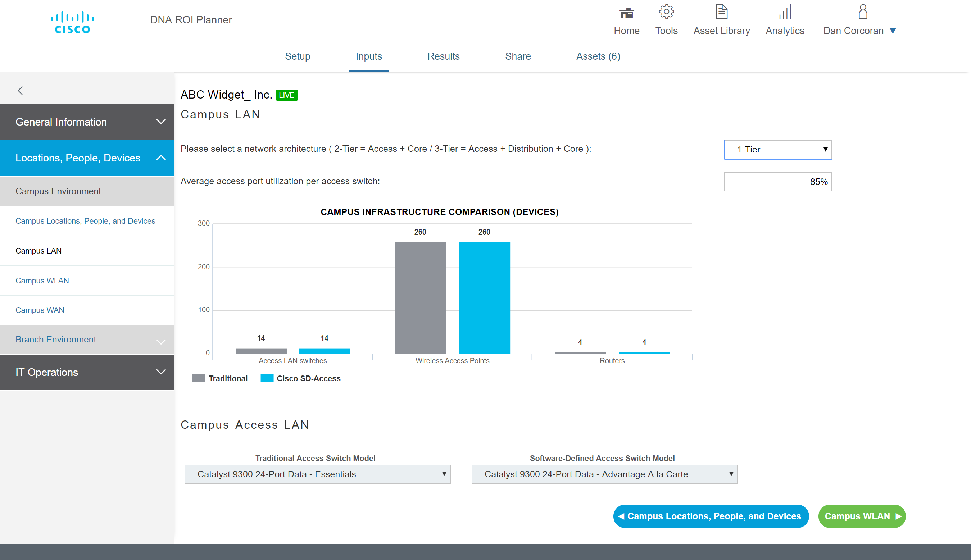Open the Home icon in top navigation
This screenshot has width=971, height=560.
coord(626,13)
